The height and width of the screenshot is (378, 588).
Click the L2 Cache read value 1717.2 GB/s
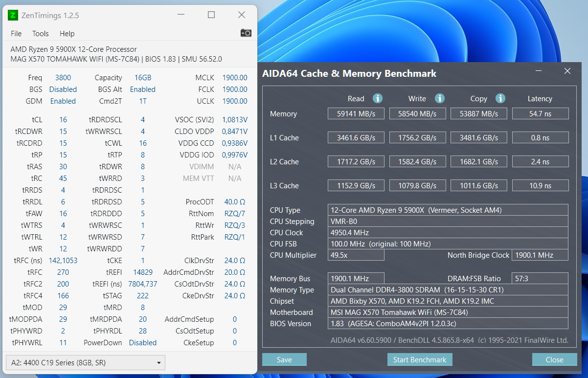[356, 161]
